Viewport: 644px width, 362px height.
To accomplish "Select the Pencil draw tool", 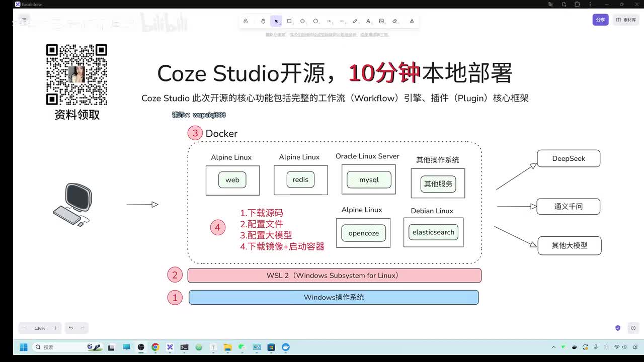I will (355, 21).
